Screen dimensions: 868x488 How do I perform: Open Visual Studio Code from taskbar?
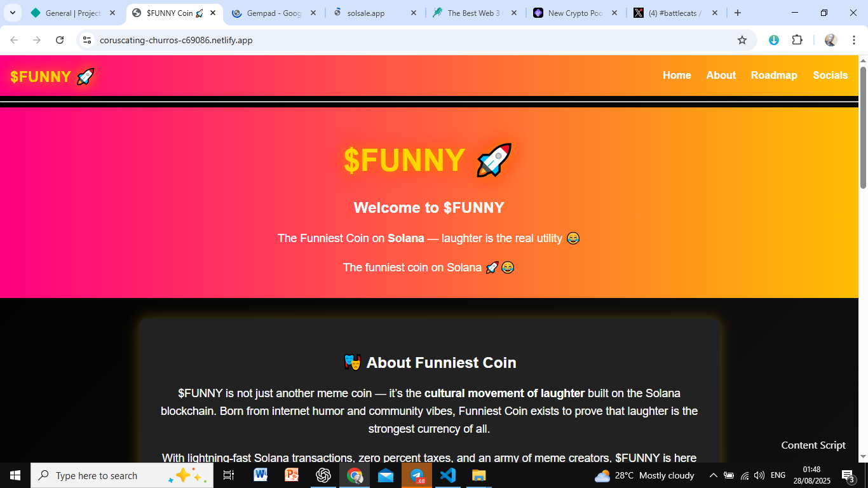(448, 475)
